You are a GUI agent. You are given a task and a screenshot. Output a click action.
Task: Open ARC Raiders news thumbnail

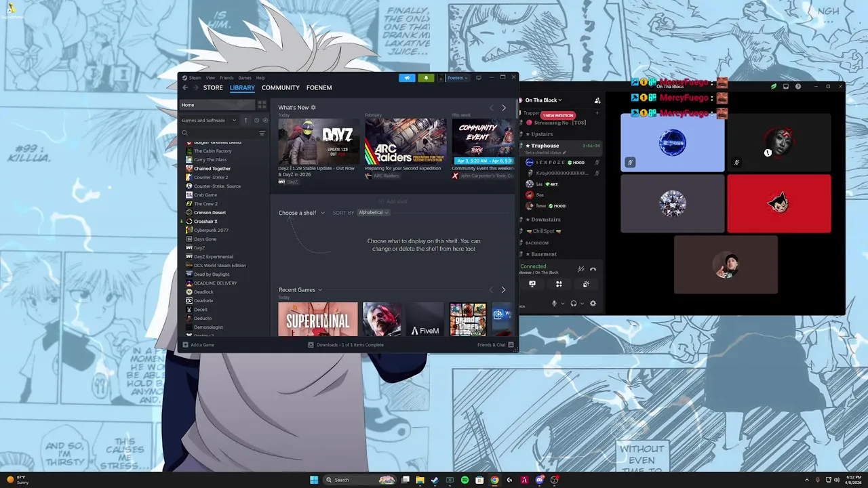(x=406, y=142)
